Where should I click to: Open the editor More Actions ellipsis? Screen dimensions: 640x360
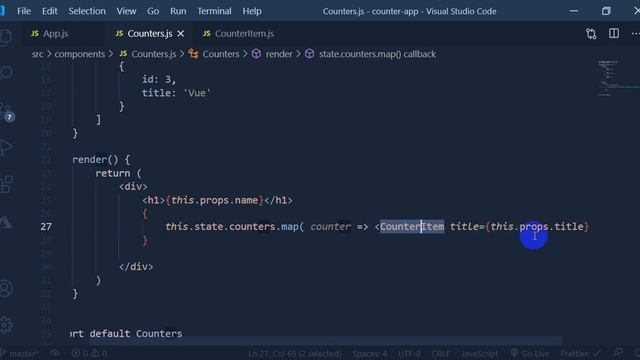635,33
